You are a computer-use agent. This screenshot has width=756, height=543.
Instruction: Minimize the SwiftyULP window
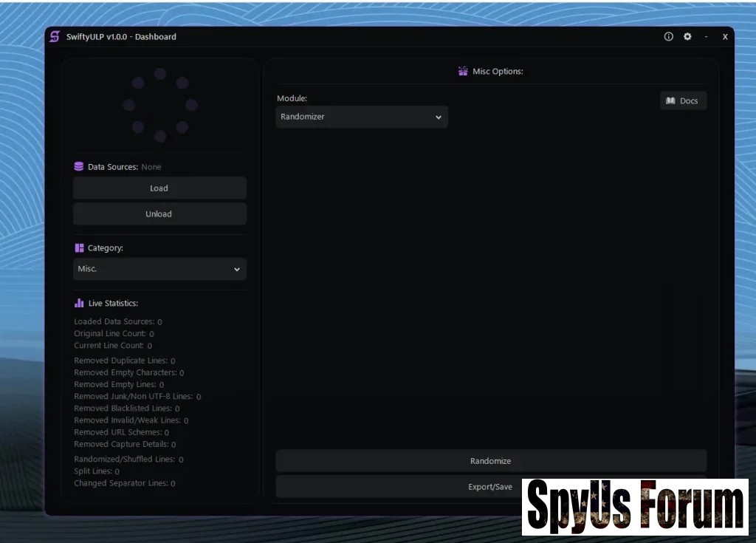[x=707, y=37]
